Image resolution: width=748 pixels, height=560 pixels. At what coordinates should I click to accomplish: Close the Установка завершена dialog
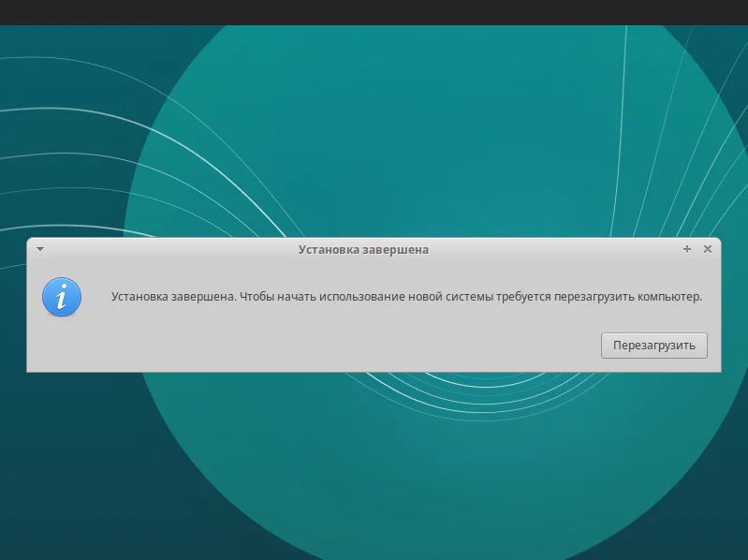click(x=708, y=249)
